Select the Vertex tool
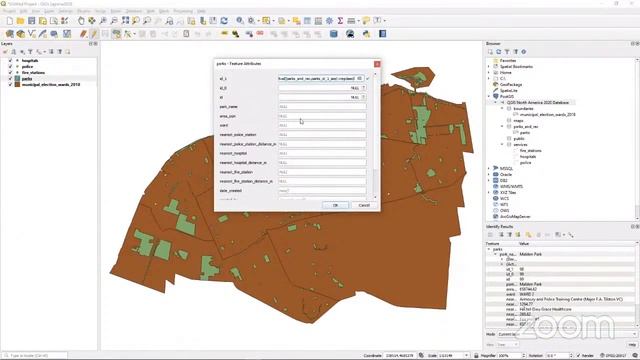This screenshot has width=640, height=360. click(128, 34)
